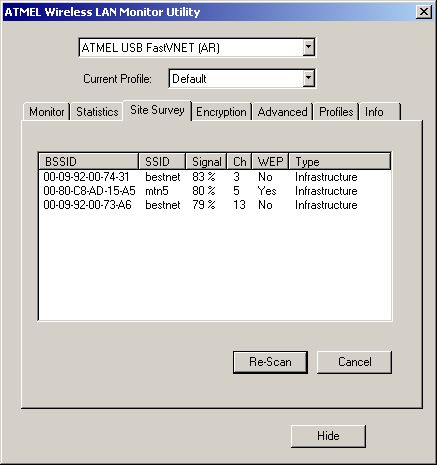Screen dimensions: 437x465
Task: Click the Default profile combo box field
Action: click(242, 79)
